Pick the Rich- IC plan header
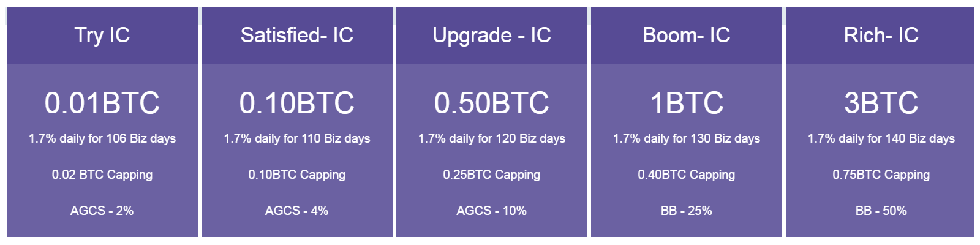 point(880,36)
